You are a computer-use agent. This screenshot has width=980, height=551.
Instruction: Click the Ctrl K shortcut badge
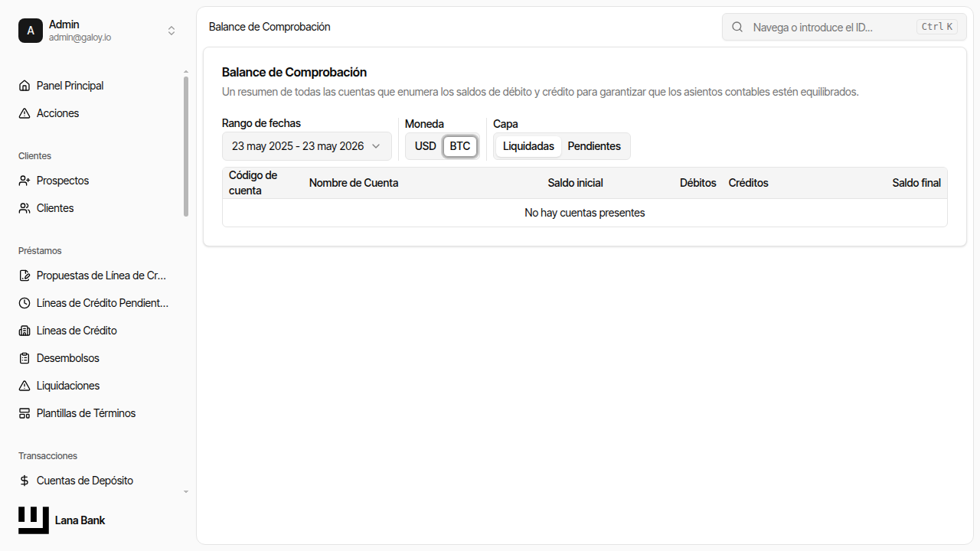[x=938, y=27]
